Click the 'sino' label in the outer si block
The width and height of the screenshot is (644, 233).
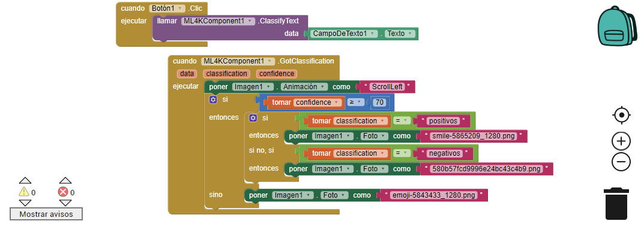click(215, 195)
